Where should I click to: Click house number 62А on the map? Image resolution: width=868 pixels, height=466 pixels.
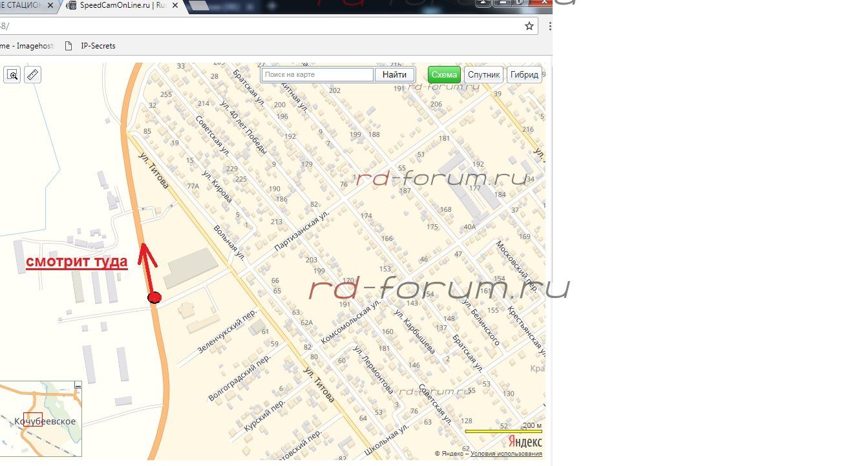[306, 323]
